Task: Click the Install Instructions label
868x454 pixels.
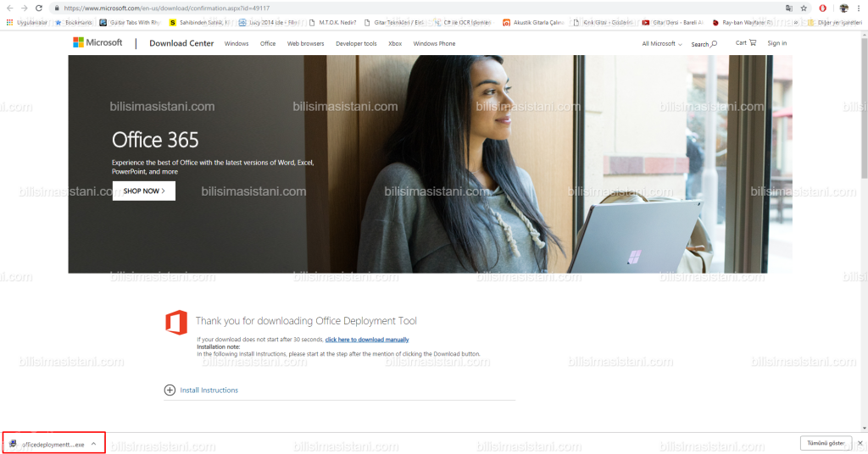Action: [x=209, y=390]
